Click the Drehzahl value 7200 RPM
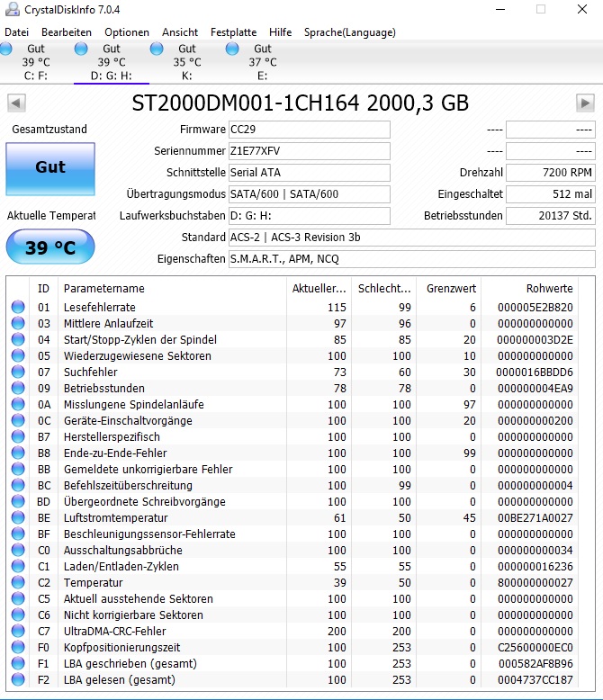Image resolution: width=603 pixels, height=700 pixels. click(550, 173)
